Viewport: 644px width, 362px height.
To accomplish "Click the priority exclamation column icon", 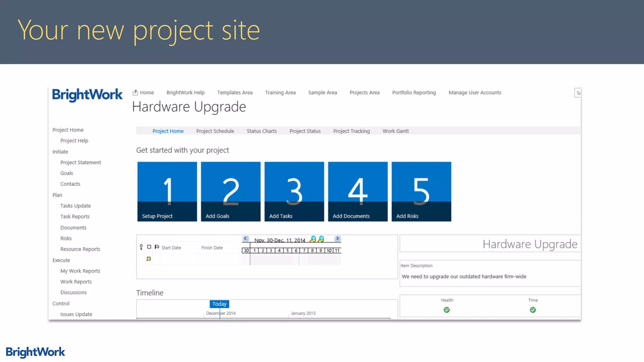I will [x=141, y=247].
